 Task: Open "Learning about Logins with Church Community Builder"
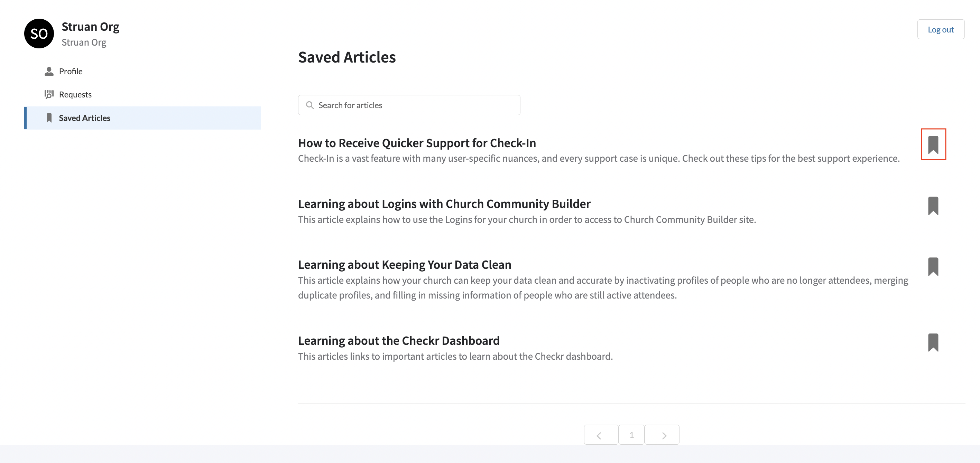(444, 204)
